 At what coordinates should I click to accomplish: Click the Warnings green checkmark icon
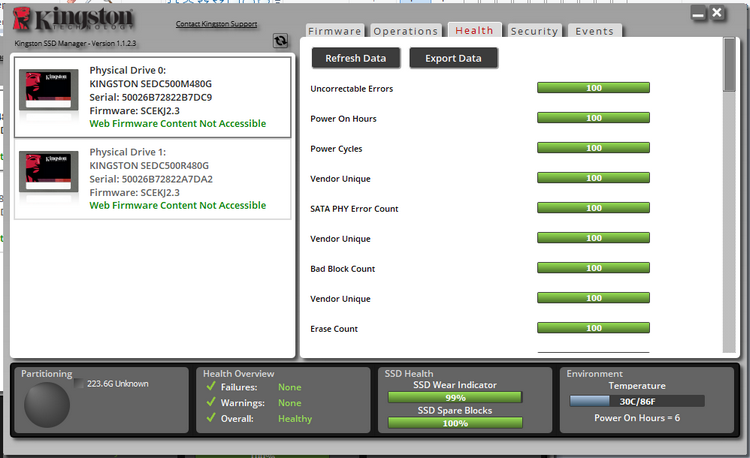(211, 402)
